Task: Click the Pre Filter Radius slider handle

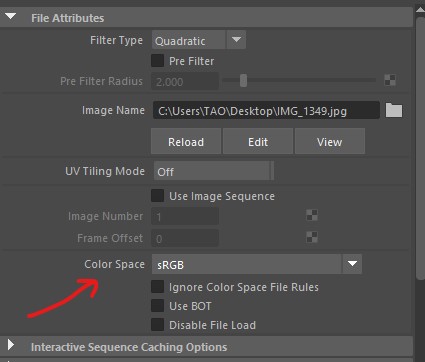Action: [x=244, y=80]
